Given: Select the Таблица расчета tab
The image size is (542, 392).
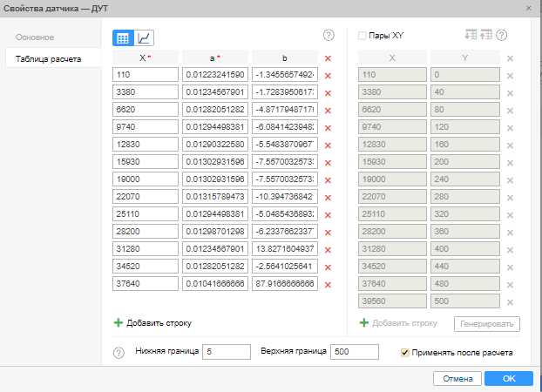Looking at the screenshot, I should click(x=49, y=59).
